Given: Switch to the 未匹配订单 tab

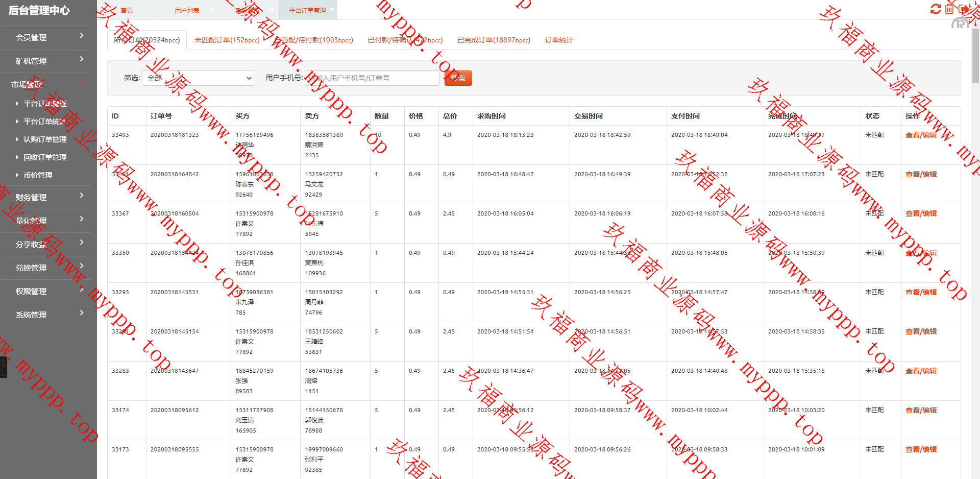Looking at the screenshot, I should click(x=227, y=40).
